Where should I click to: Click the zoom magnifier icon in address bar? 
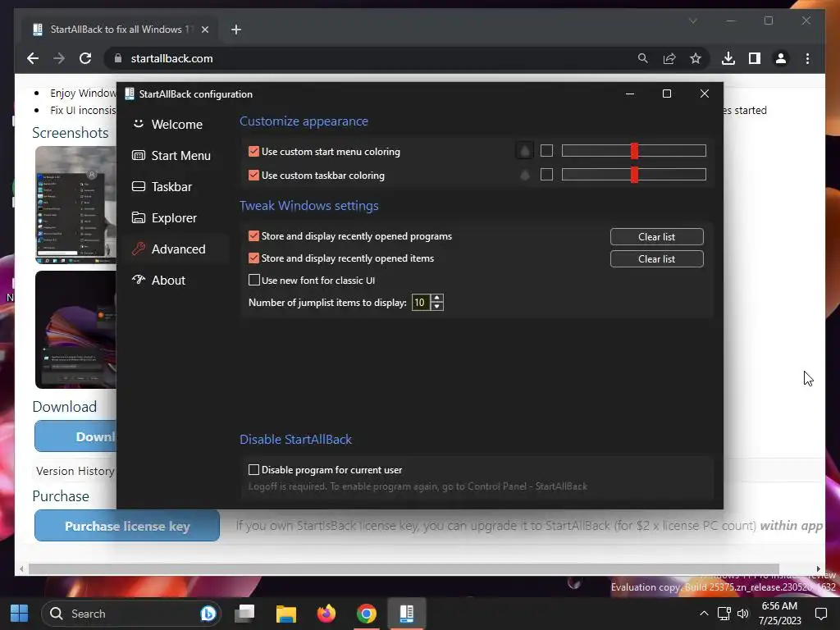[643, 58]
